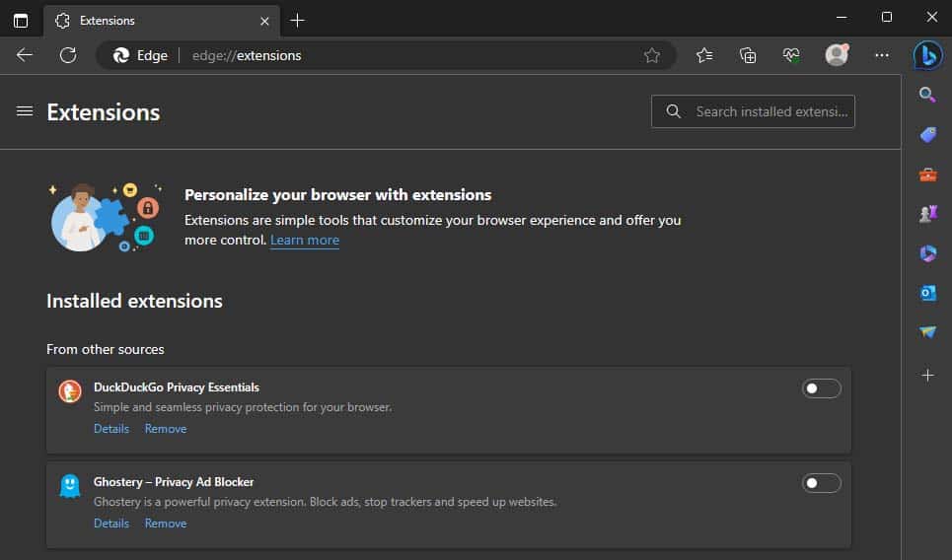Image resolution: width=952 pixels, height=560 pixels.
Task: Open sidebar Search
Action: tap(927, 95)
